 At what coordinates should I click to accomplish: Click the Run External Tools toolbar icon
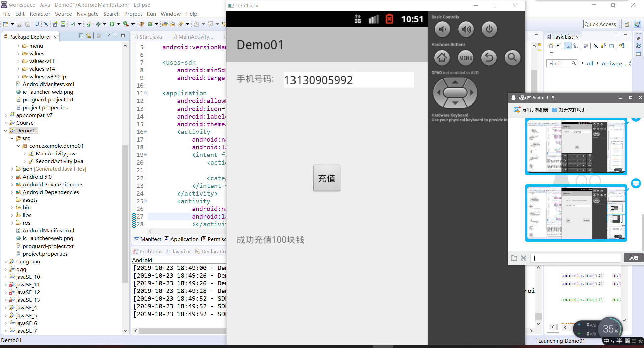pyautogui.click(x=126, y=24)
